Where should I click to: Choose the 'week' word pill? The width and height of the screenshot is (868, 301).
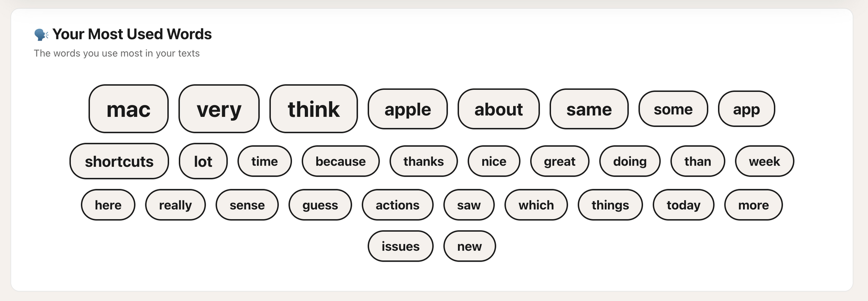[x=764, y=161]
